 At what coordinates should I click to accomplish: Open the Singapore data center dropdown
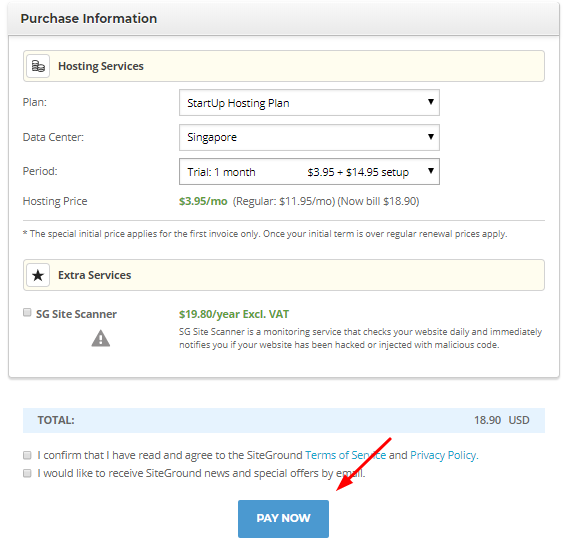point(309,137)
